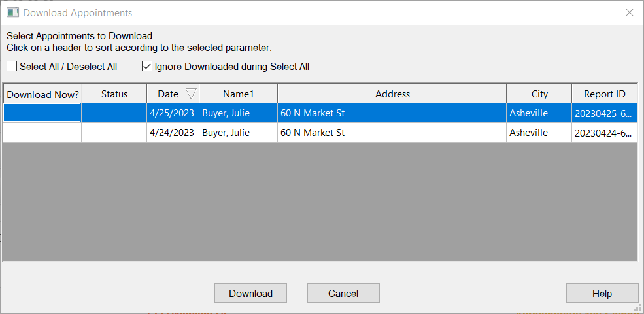
Task: Close the Download Appointments dialog
Action: point(629,12)
